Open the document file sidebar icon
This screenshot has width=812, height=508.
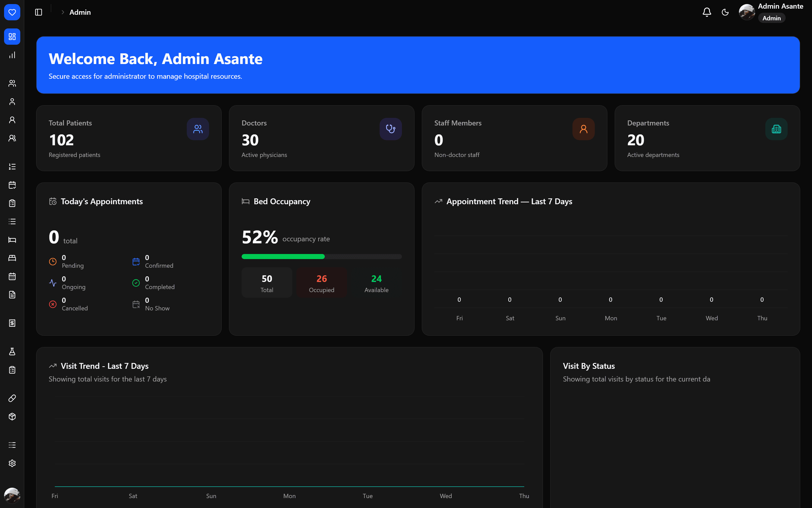pos(12,295)
